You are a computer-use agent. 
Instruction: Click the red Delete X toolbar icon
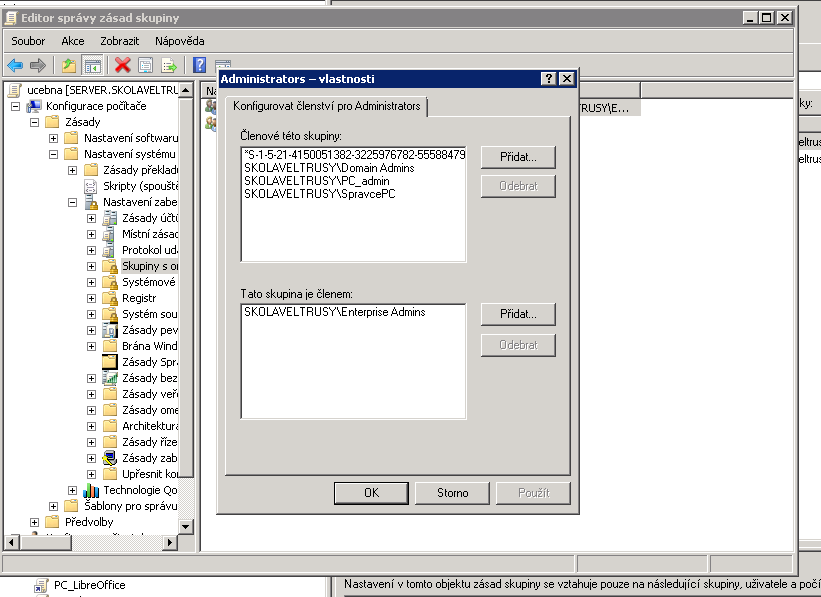pos(122,65)
